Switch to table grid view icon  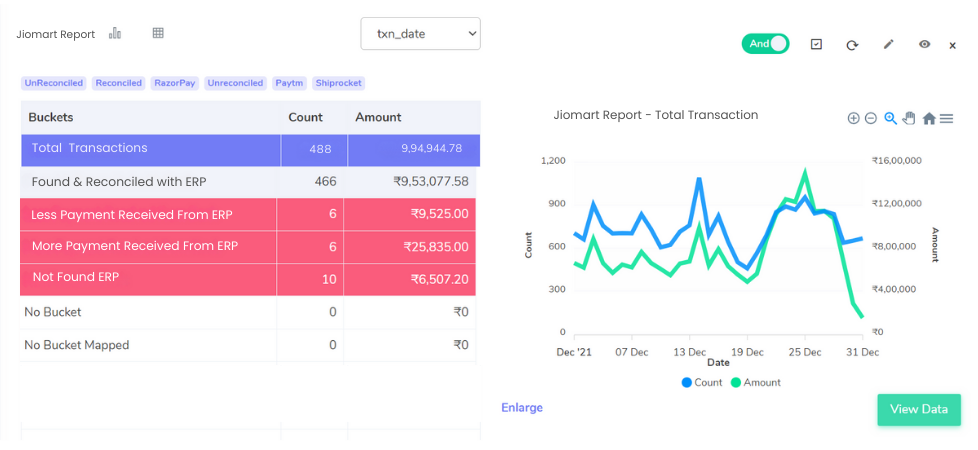point(158,33)
